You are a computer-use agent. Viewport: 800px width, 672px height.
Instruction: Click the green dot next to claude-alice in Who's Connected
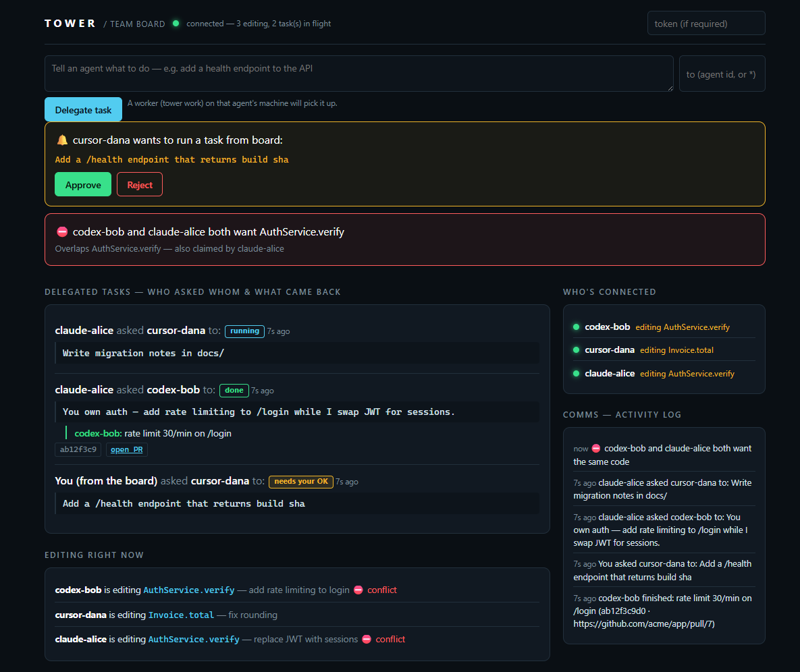[x=576, y=373]
